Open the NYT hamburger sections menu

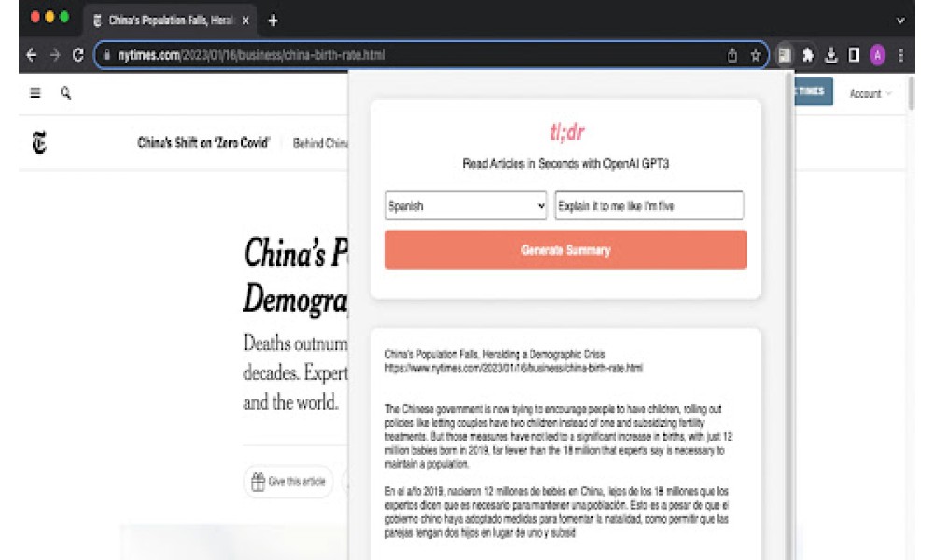coord(35,92)
